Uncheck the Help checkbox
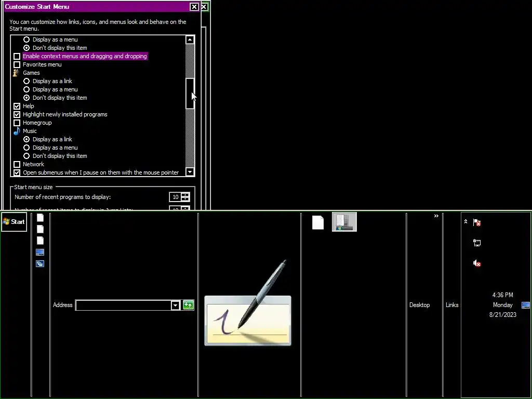The width and height of the screenshot is (532, 399). coord(17,106)
